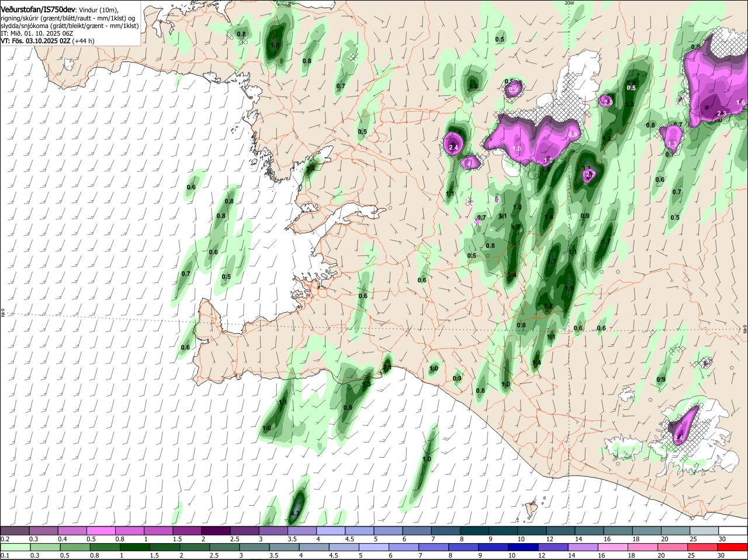Click the 1.8 value in the northern green cell
The image size is (748, 560).
click(275, 44)
